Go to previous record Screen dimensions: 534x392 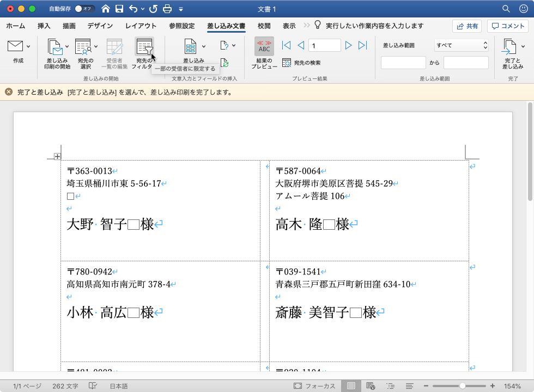pos(301,45)
